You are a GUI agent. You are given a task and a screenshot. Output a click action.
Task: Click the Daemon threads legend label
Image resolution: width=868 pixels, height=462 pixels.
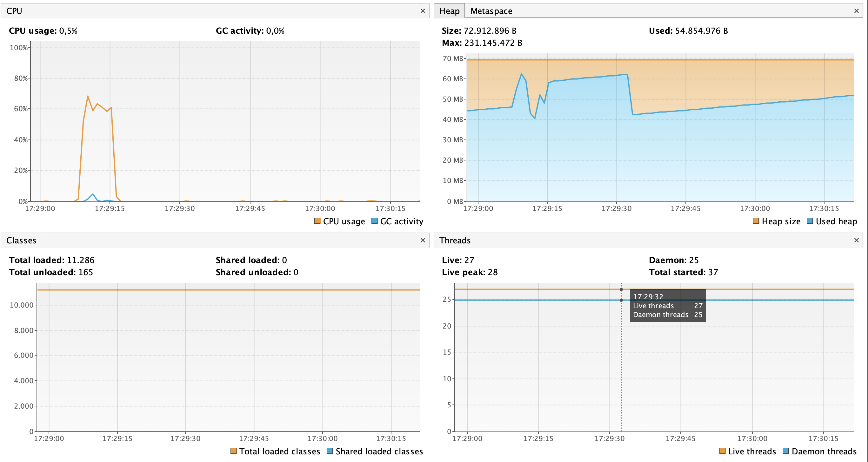824,451
